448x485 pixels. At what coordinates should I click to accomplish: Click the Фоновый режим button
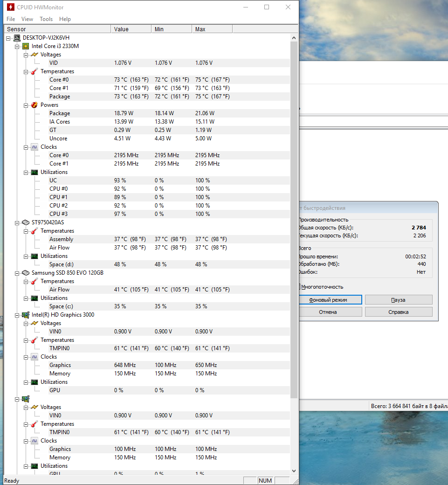328,300
